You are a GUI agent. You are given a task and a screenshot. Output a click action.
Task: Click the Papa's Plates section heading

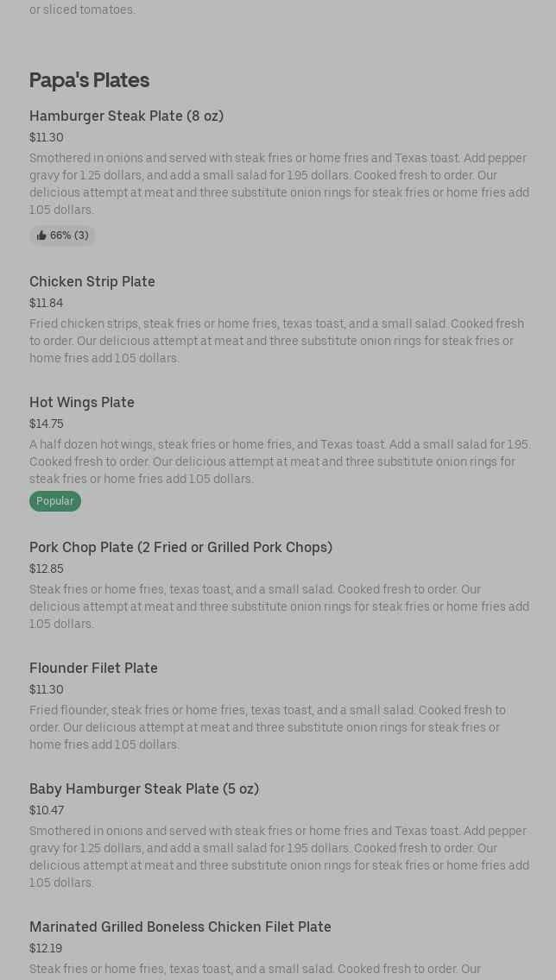89,80
